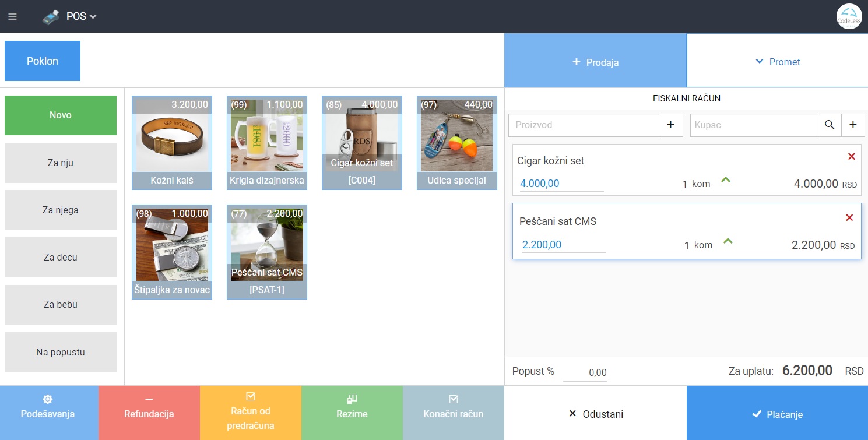Add Peščani sat CMS product tile
868x440 pixels.
[x=267, y=252]
